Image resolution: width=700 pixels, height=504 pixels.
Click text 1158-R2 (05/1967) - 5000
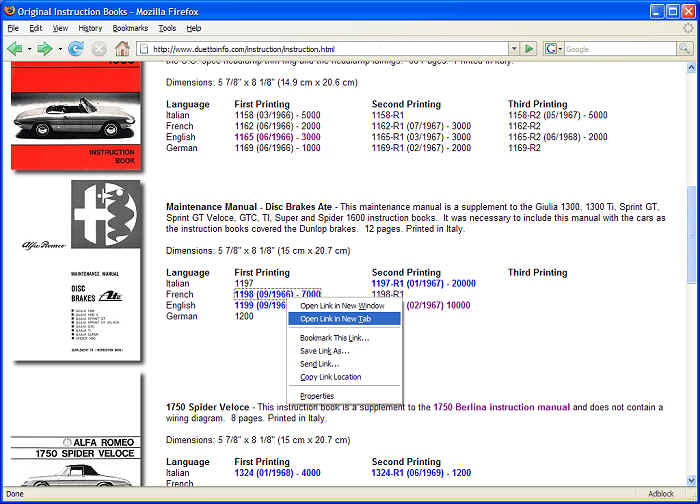(x=558, y=115)
